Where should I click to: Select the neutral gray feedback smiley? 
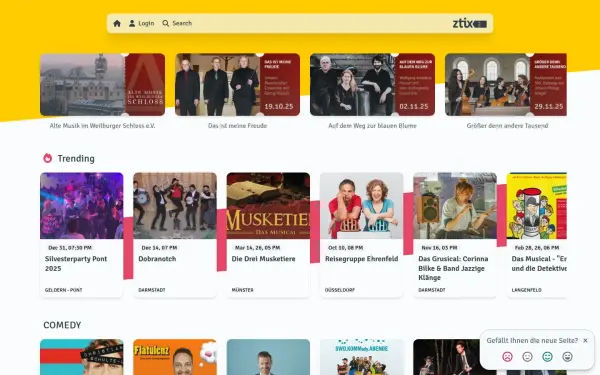(x=527, y=357)
